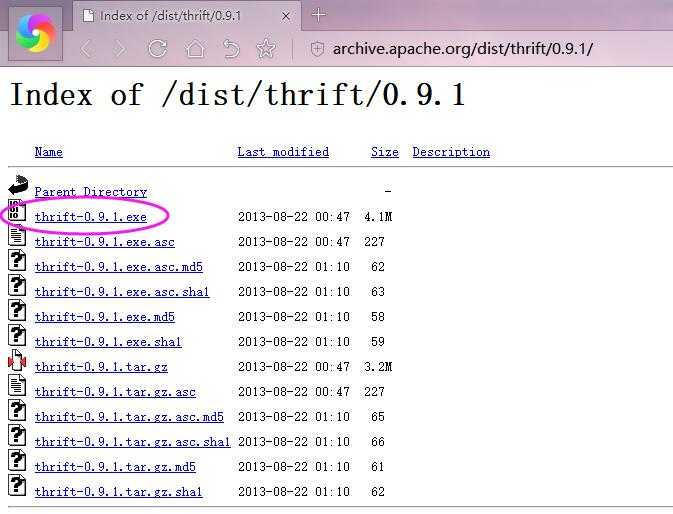
Task: Bookmark page with the star icon
Action: coord(266,48)
